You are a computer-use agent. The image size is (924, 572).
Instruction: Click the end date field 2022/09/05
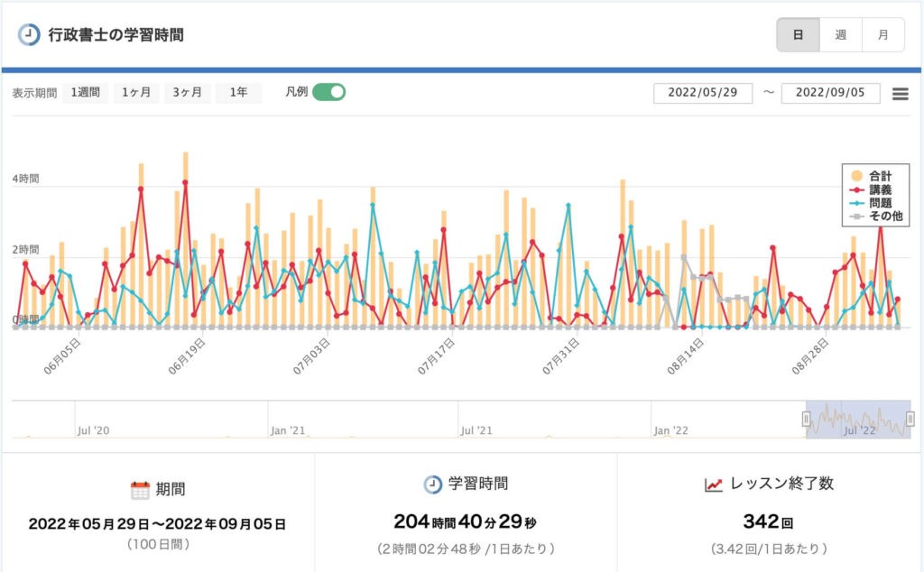[830, 93]
